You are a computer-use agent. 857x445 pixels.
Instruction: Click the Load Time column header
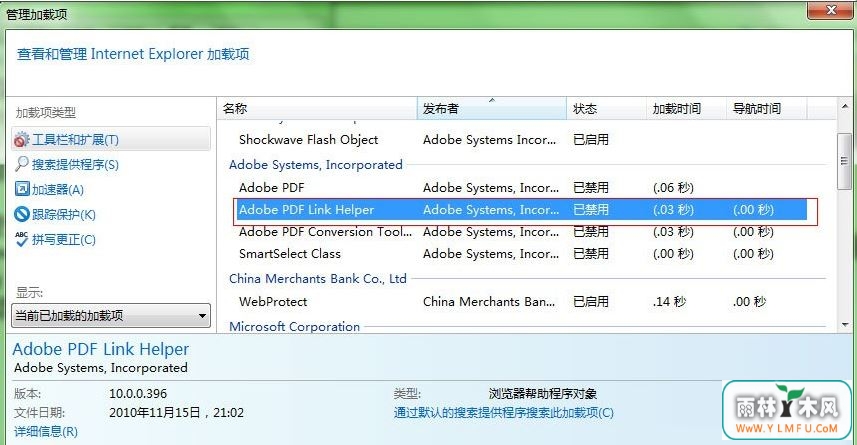(686, 108)
